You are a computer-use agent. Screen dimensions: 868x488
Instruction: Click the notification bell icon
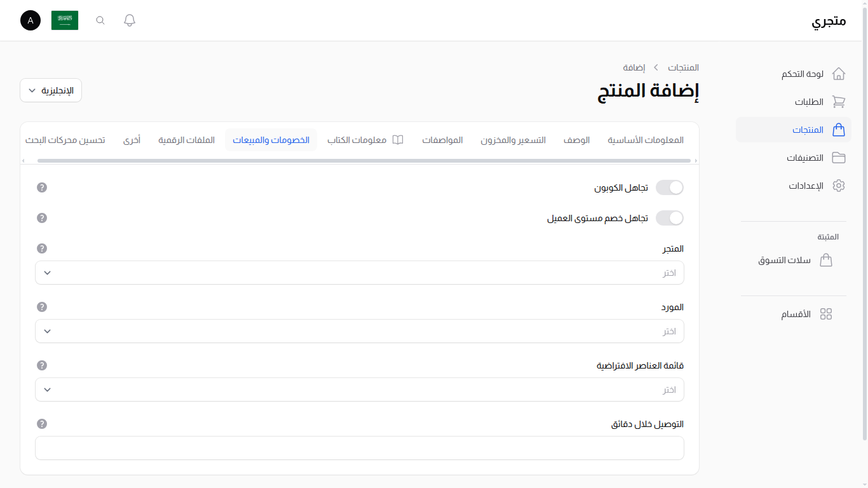point(129,20)
